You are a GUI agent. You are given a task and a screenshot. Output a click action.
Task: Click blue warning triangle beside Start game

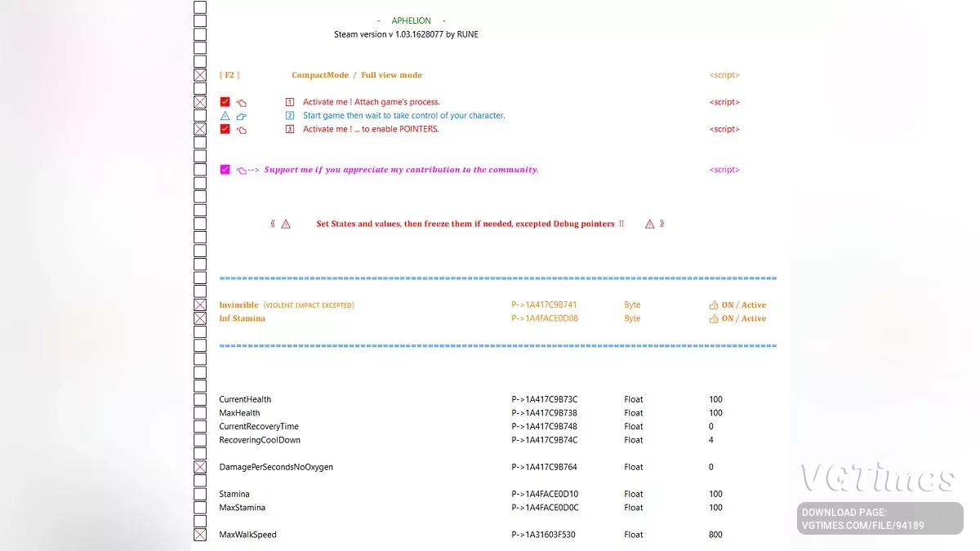click(225, 116)
